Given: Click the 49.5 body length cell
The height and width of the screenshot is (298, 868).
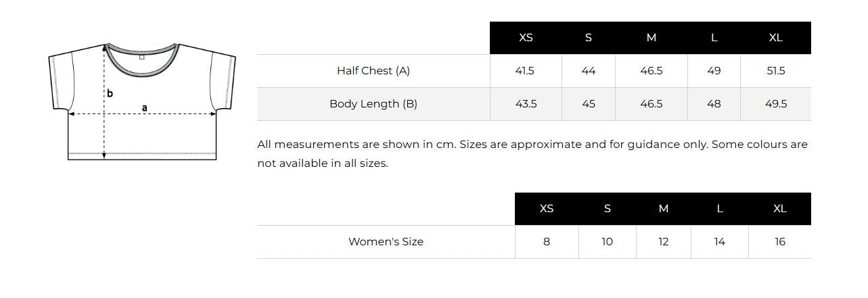Looking at the screenshot, I should 776,104.
